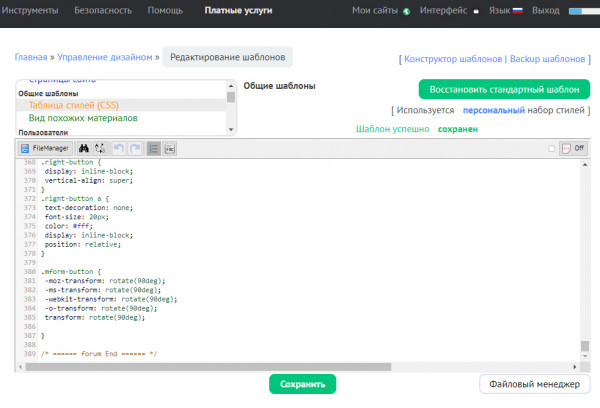
Task: Click the small icon beside Интерфейс
Action: pos(476,11)
